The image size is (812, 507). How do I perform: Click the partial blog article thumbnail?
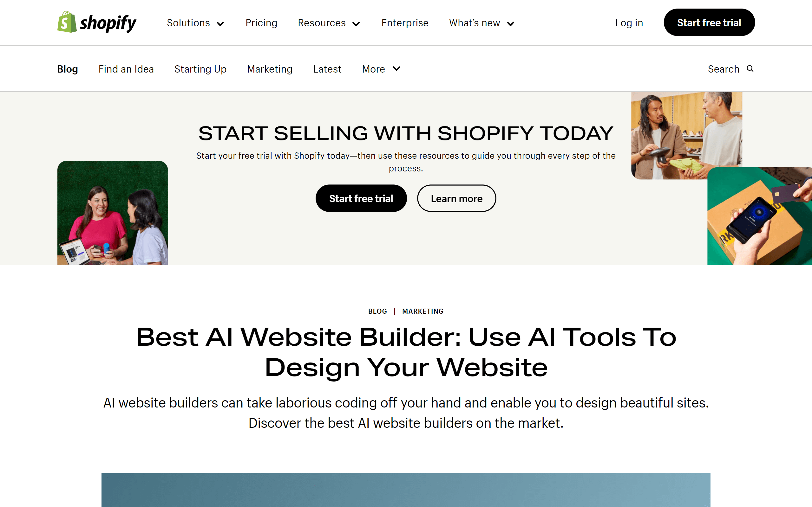click(x=406, y=490)
